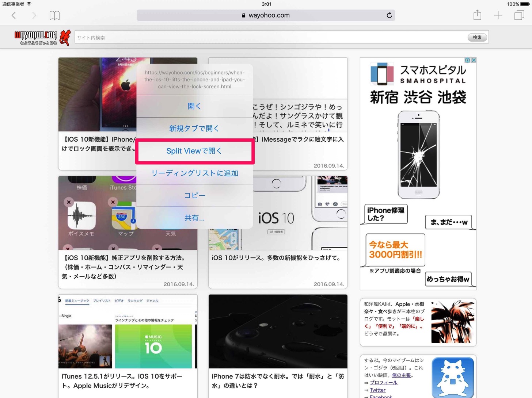The image size is (532, 398).
Task: Open the スマホスピタル advertisement banner
Action: tap(418, 174)
